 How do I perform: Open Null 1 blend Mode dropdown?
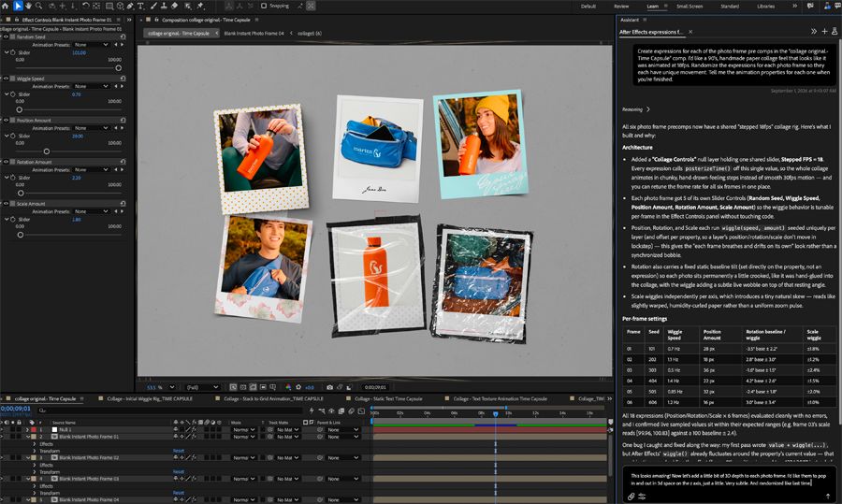click(x=243, y=430)
